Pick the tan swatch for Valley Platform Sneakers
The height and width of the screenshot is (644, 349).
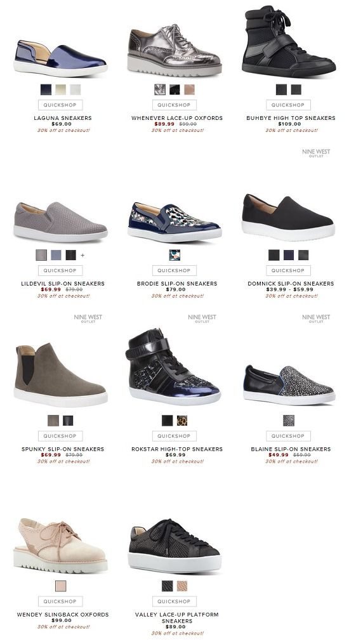[182, 586]
